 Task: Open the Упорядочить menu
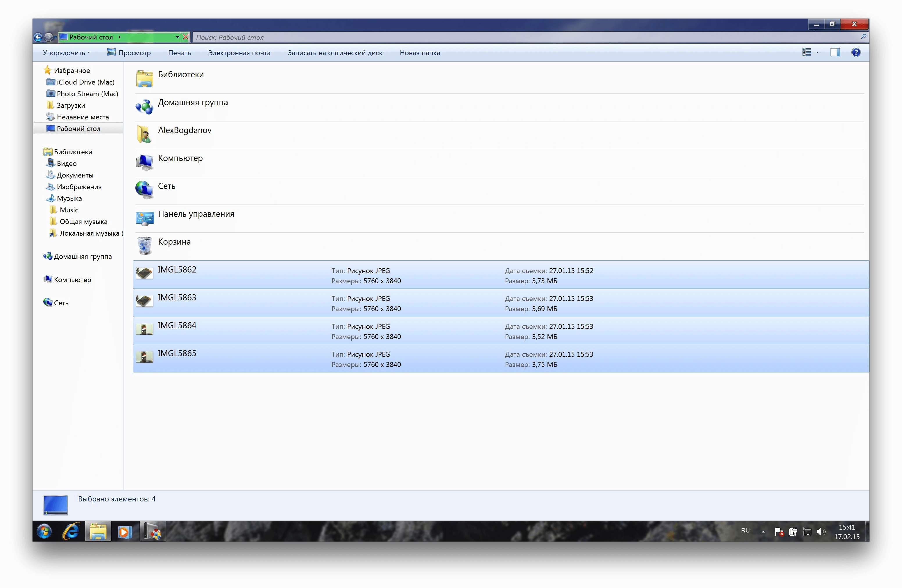pos(66,53)
